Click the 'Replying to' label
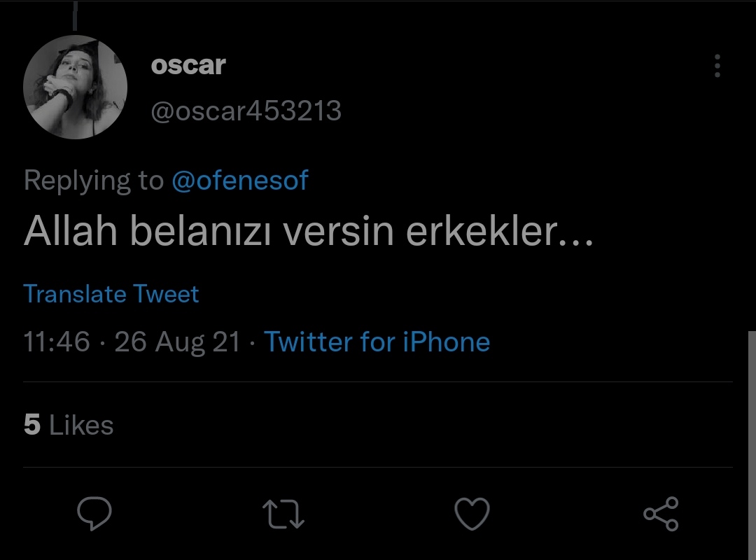This screenshot has height=560, width=756. pyautogui.click(x=93, y=181)
